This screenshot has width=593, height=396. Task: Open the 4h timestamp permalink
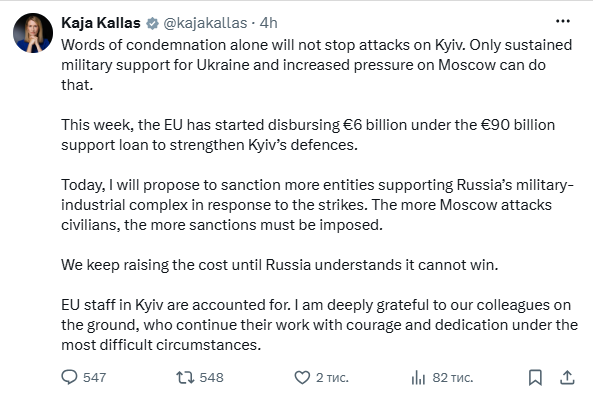(x=269, y=23)
